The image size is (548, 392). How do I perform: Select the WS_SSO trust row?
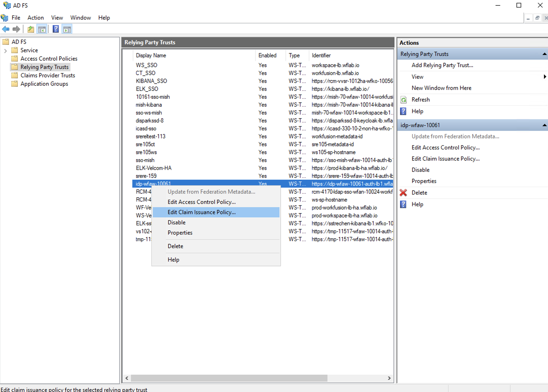(x=263, y=65)
